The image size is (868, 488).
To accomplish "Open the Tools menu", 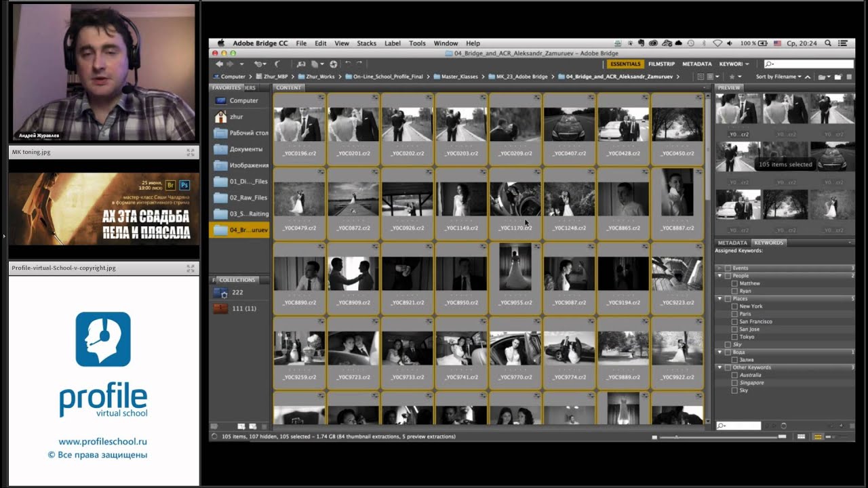I will [417, 43].
